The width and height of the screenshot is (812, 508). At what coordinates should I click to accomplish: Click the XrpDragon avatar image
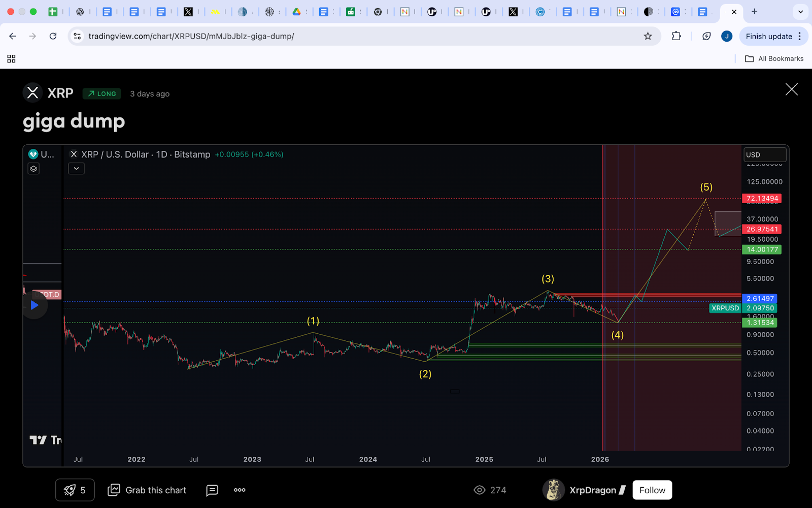553,490
